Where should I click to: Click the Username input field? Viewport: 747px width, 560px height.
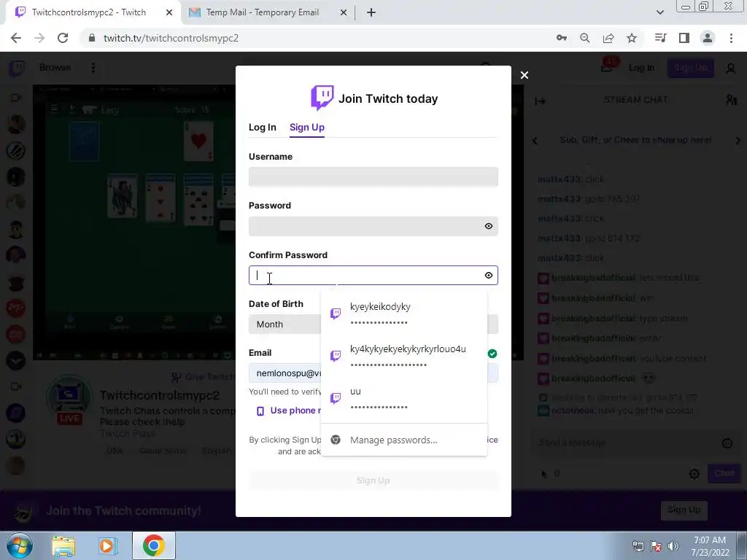(373, 176)
